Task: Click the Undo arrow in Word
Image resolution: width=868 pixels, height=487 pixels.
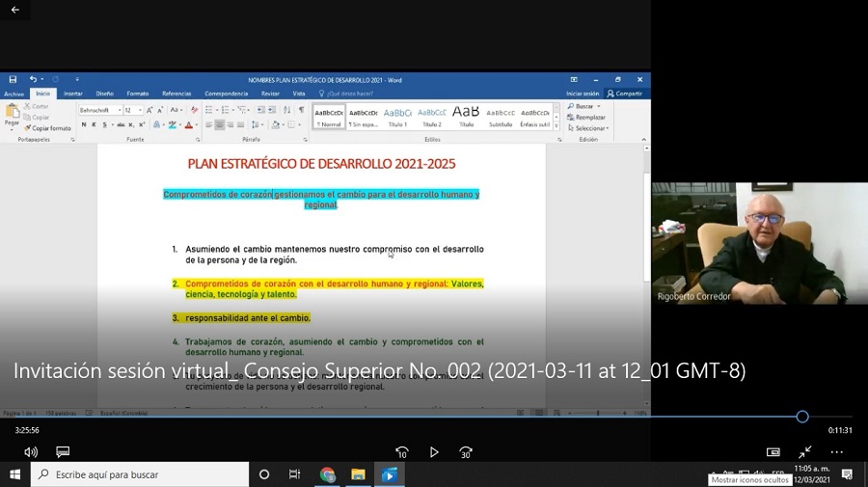Action: pyautogui.click(x=33, y=80)
